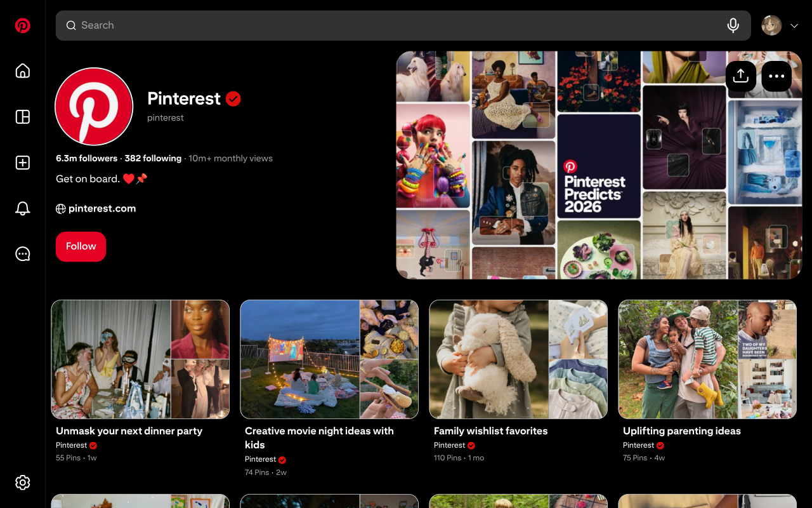
Task: Click the Create plus icon
Action: tap(23, 163)
